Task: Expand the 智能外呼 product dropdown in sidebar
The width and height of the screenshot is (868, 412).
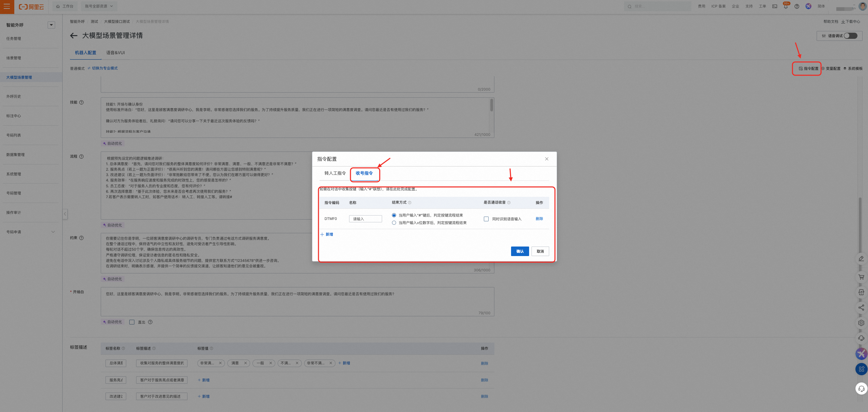Action: (51, 25)
